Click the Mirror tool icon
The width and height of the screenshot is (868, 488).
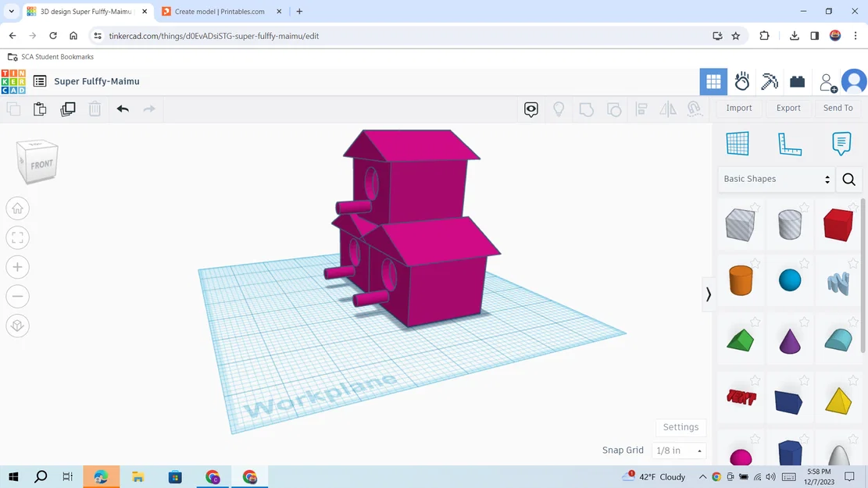(668, 109)
